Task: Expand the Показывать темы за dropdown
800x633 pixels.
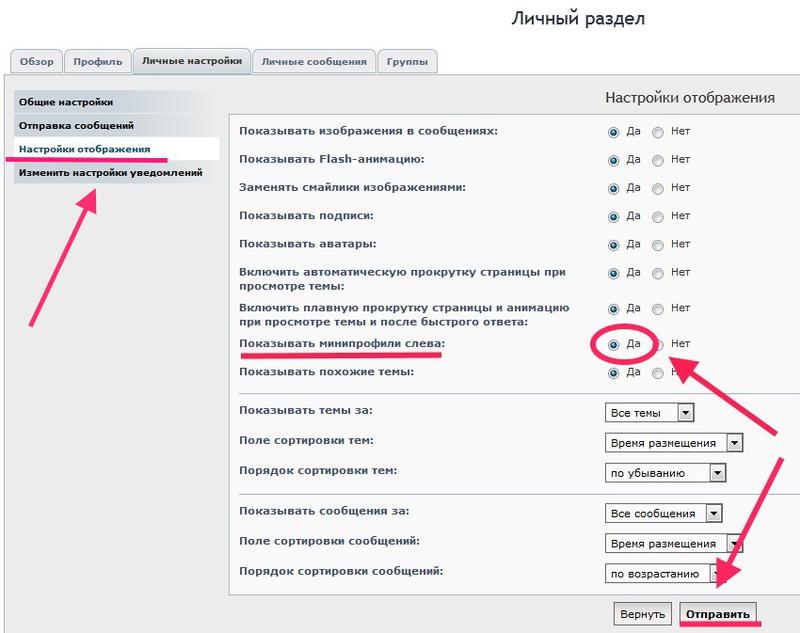Action: [x=649, y=412]
